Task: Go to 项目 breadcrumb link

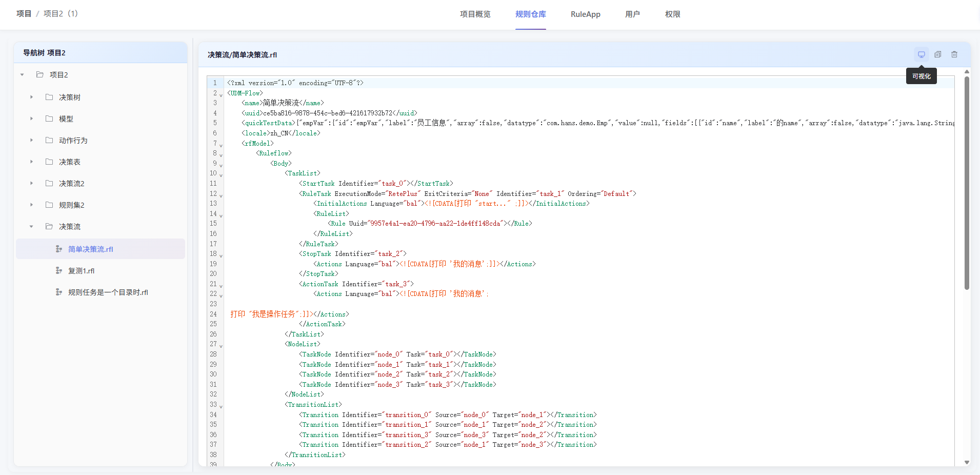Action: click(x=24, y=14)
